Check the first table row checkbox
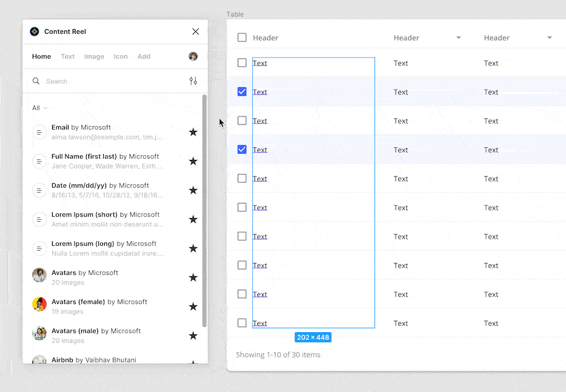566x392 pixels. (x=242, y=63)
